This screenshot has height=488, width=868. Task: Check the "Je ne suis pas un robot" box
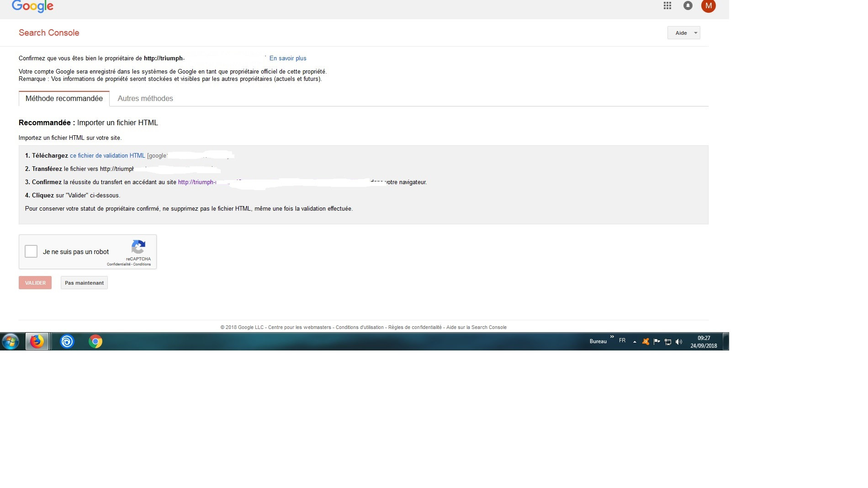tap(31, 251)
